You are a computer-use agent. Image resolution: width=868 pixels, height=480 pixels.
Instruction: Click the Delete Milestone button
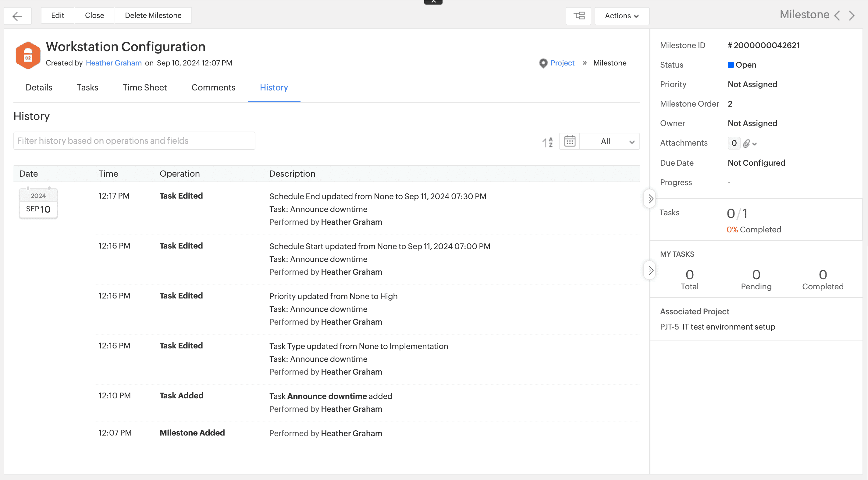pyautogui.click(x=153, y=16)
